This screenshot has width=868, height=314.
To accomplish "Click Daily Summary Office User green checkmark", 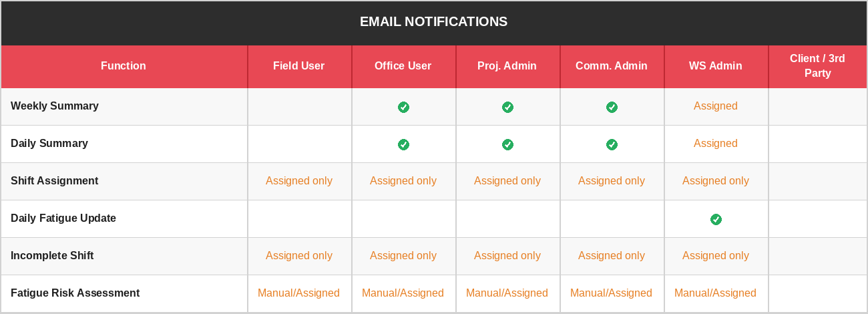I will pos(403,144).
